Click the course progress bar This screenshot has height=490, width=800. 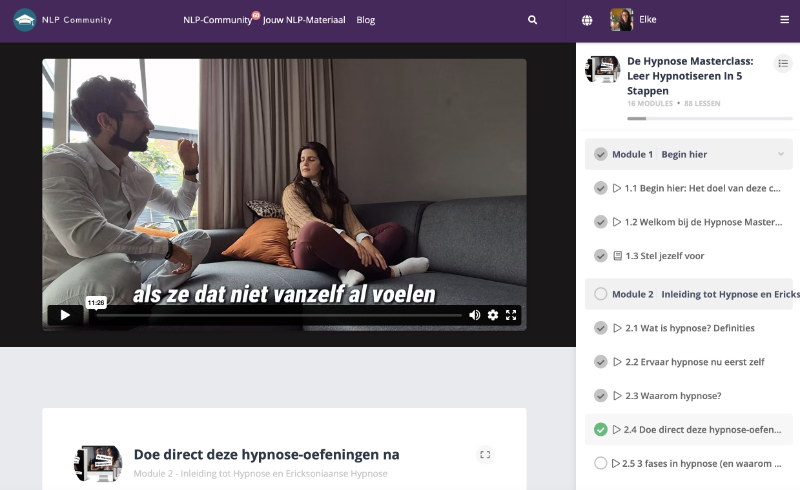(x=710, y=118)
